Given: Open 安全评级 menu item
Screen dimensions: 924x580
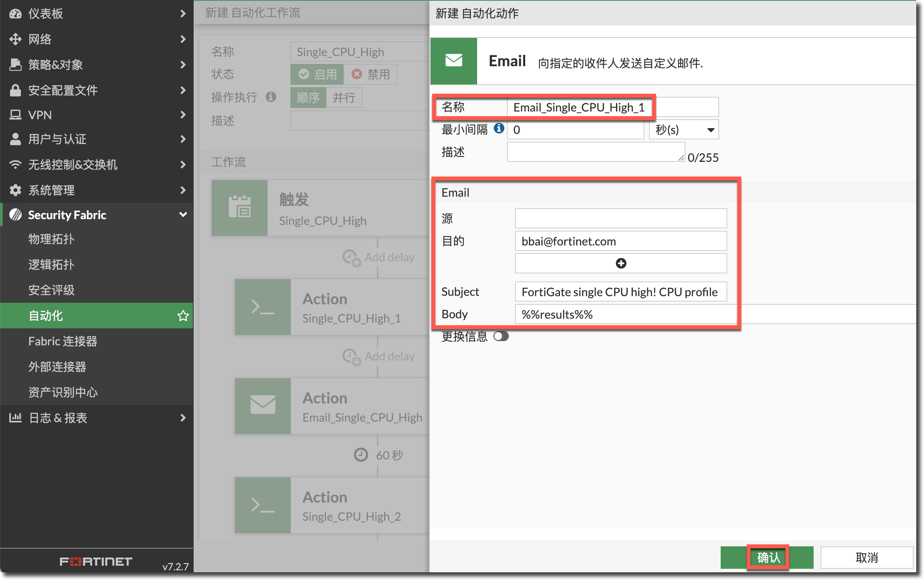Looking at the screenshot, I should 52,290.
